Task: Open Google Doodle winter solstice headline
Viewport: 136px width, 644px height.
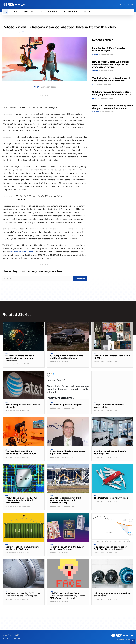Action: click(109, 406)
